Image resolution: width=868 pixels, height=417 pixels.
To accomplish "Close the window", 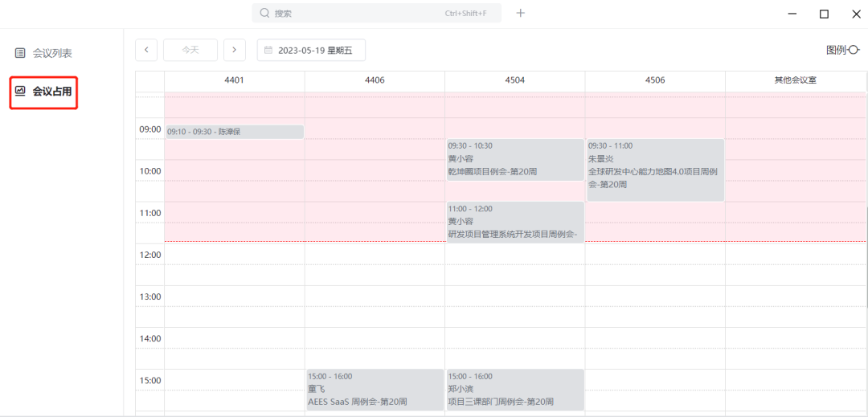I will pos(856,14).
